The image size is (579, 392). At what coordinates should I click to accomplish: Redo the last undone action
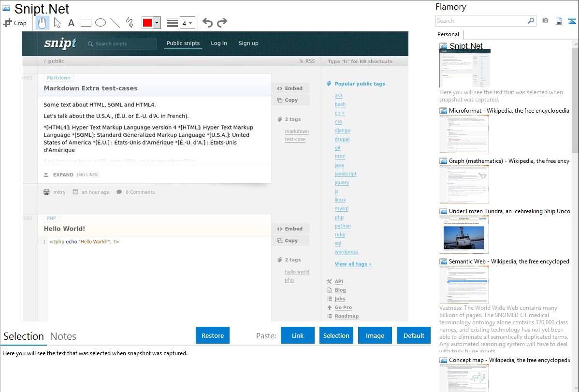coord(222,23)
